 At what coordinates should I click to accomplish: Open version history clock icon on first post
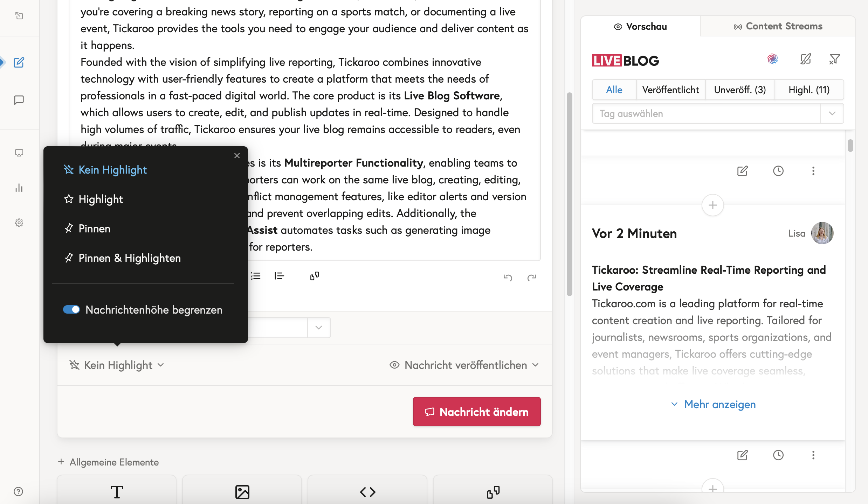point(778,171)
